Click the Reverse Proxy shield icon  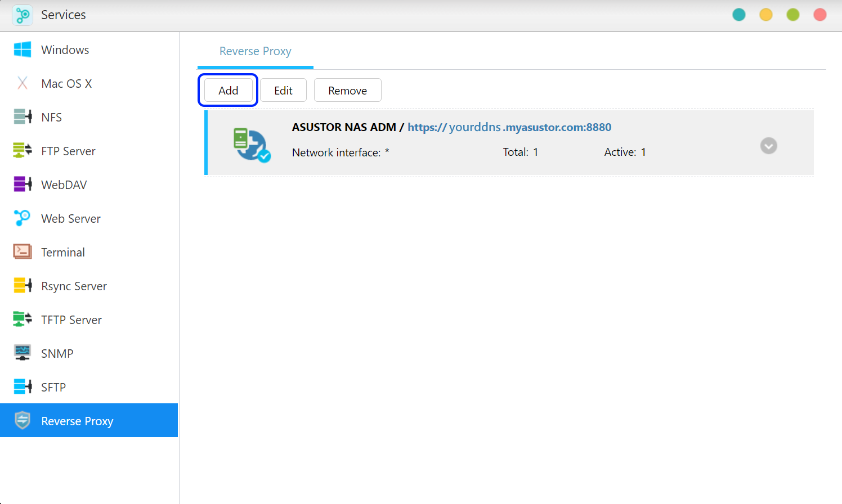point(23,420)
